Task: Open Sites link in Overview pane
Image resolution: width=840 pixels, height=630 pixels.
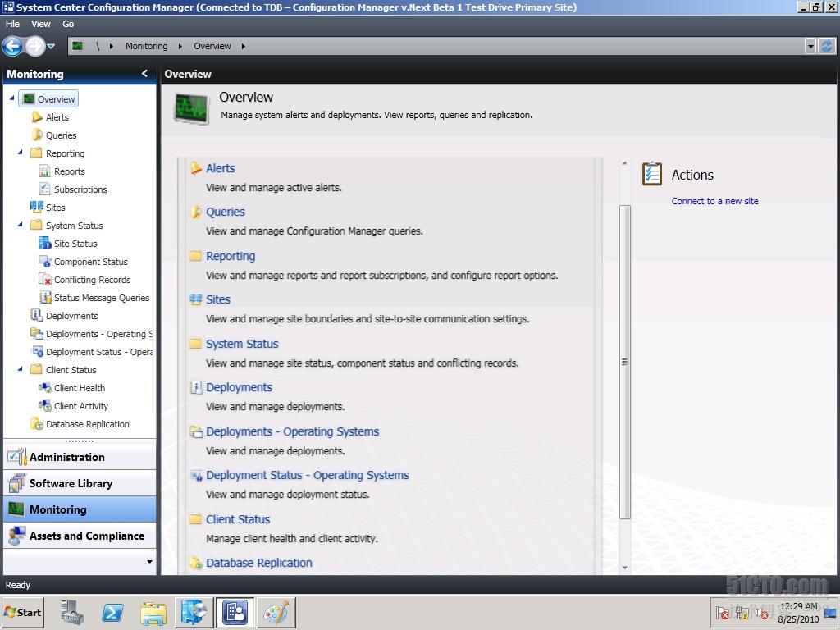Action: (x=218, y=299)
